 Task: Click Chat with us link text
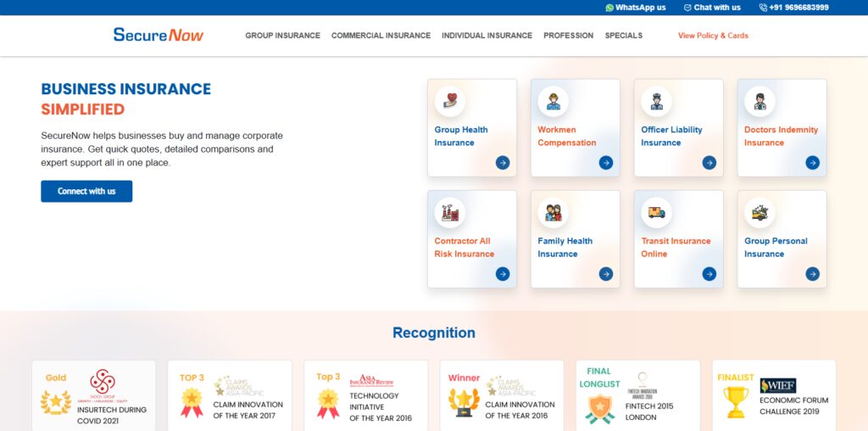[717, 8]
